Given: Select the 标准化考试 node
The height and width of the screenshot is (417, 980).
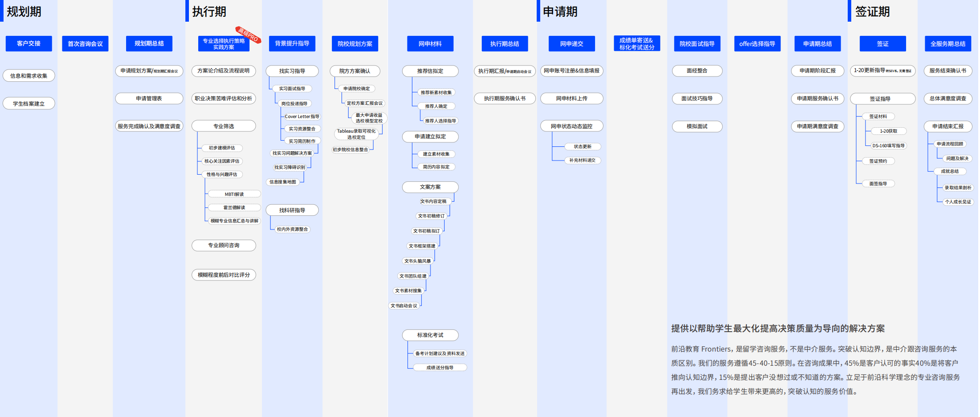Looking at the screenshot, I should pyautogui.click(x=430, y=335).
